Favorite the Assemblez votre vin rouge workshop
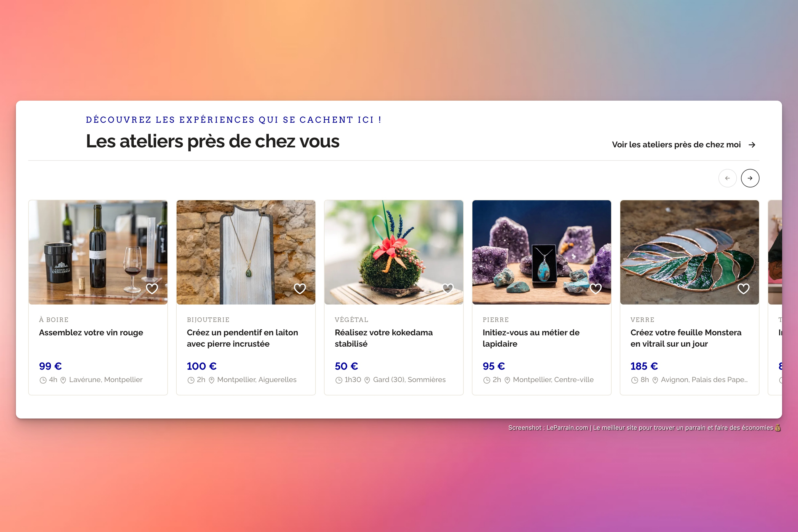 tap(152, 289)
